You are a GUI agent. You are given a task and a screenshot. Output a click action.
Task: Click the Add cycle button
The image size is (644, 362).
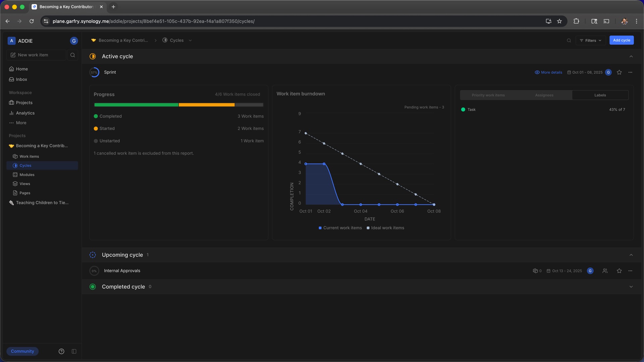point(621,40)
